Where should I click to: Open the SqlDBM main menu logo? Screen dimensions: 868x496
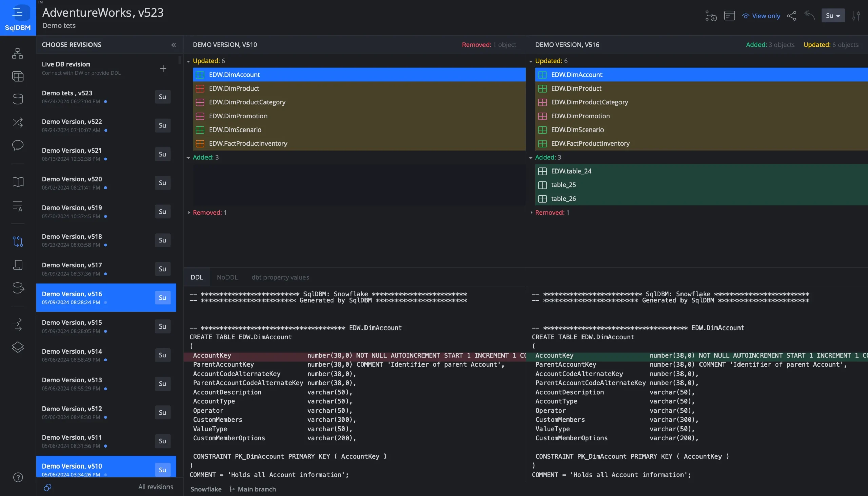point(18,18)
